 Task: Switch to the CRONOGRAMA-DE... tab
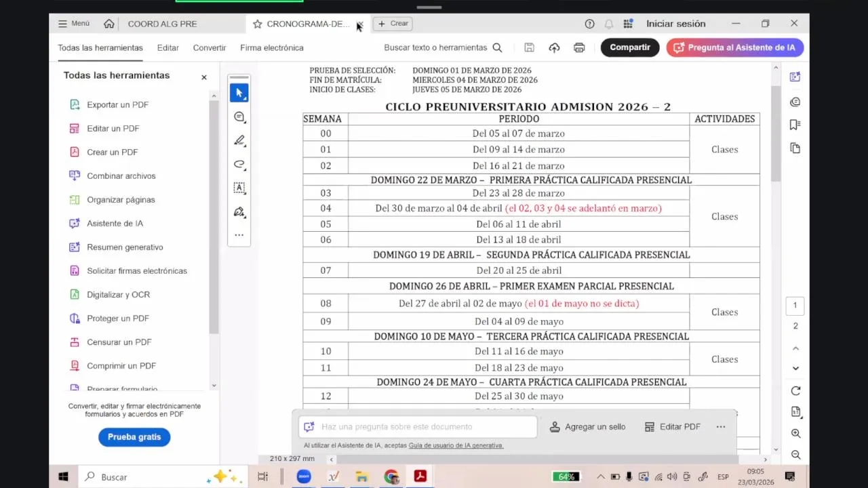point(308,24)
